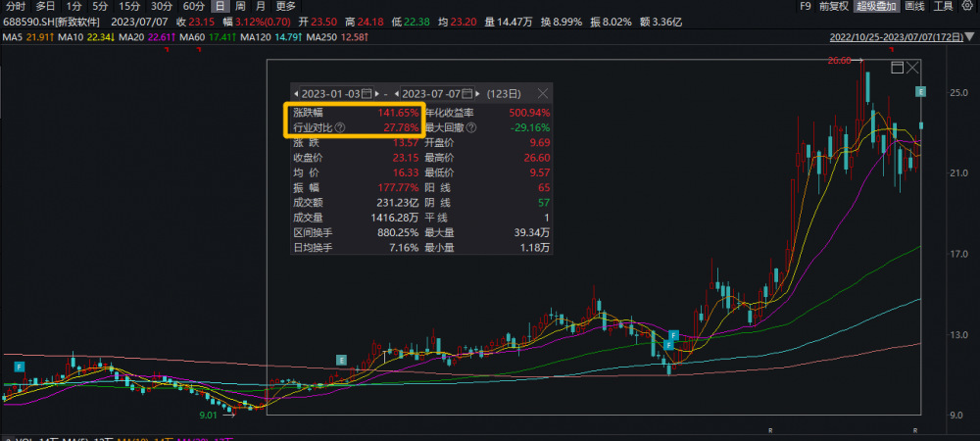Screen dimensions: 980x441
Task: Maximize the selection range box icon
Action: click(897, 68)
